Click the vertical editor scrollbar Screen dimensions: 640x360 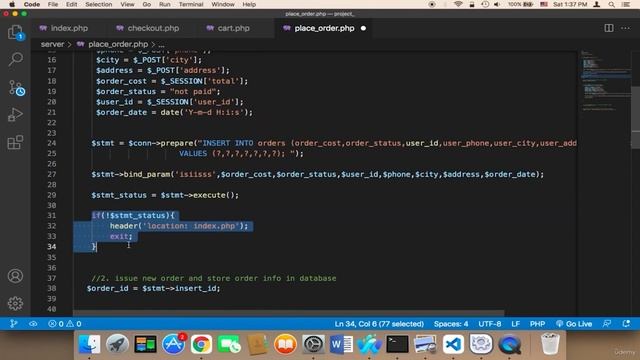(x=636, y=118)
